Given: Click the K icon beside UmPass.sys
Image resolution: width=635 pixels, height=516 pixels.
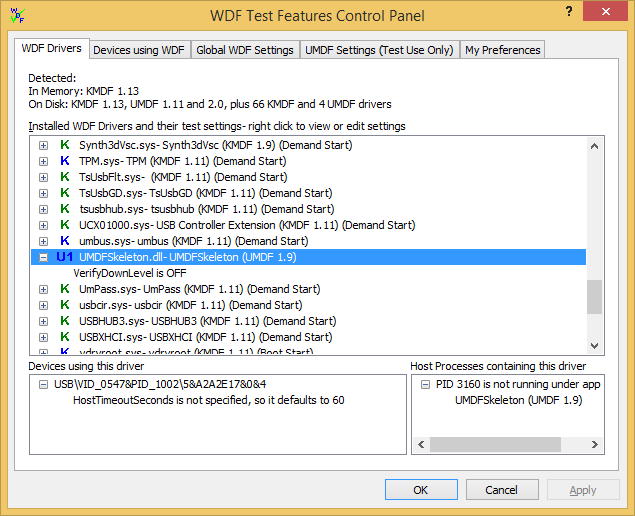Looking at the screenshot, I should point(65,289).
